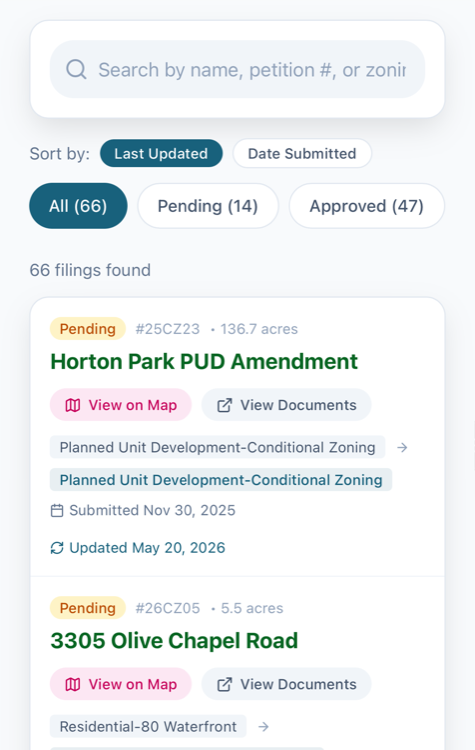Click the 136.7 acres label

[x=259, y=329]
